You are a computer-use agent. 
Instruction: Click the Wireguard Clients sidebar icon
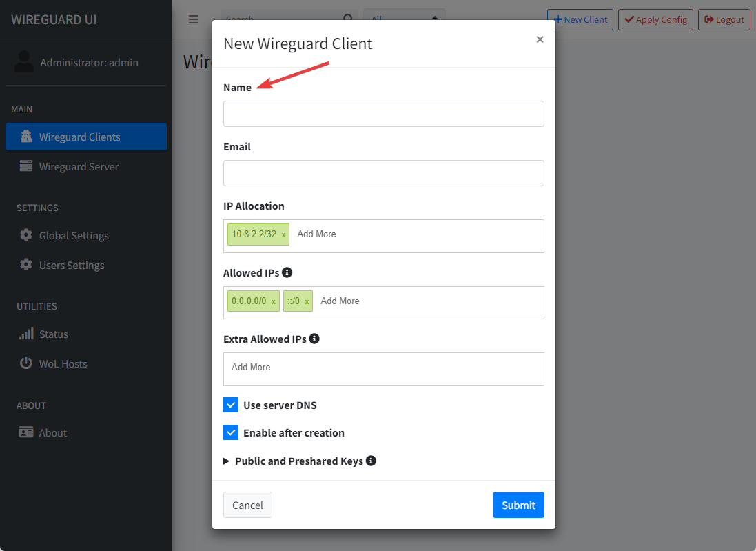click(x=26, y=137)
